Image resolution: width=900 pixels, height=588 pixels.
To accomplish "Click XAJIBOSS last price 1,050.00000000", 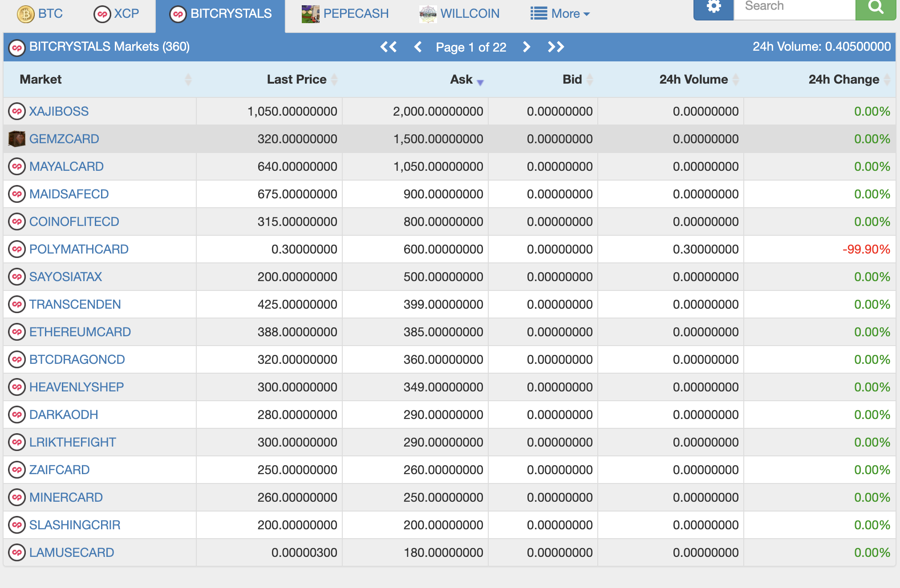I will (x=292, y=111).
